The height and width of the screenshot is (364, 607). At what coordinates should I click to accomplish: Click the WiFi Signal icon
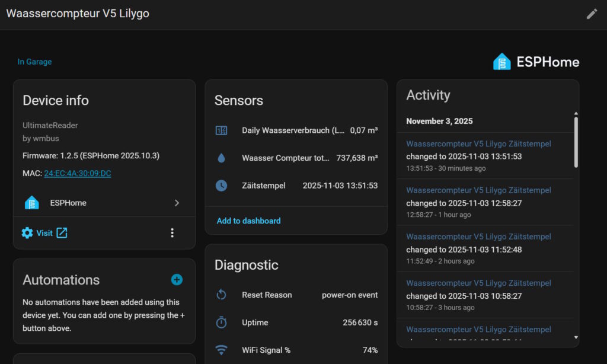tap(221, 350)
